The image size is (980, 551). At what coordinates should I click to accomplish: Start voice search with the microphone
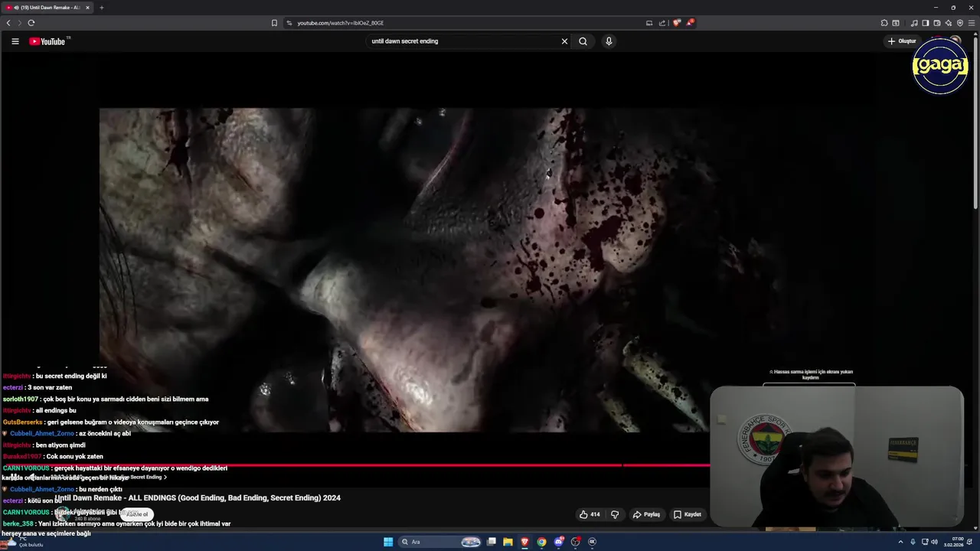(609, 41)
